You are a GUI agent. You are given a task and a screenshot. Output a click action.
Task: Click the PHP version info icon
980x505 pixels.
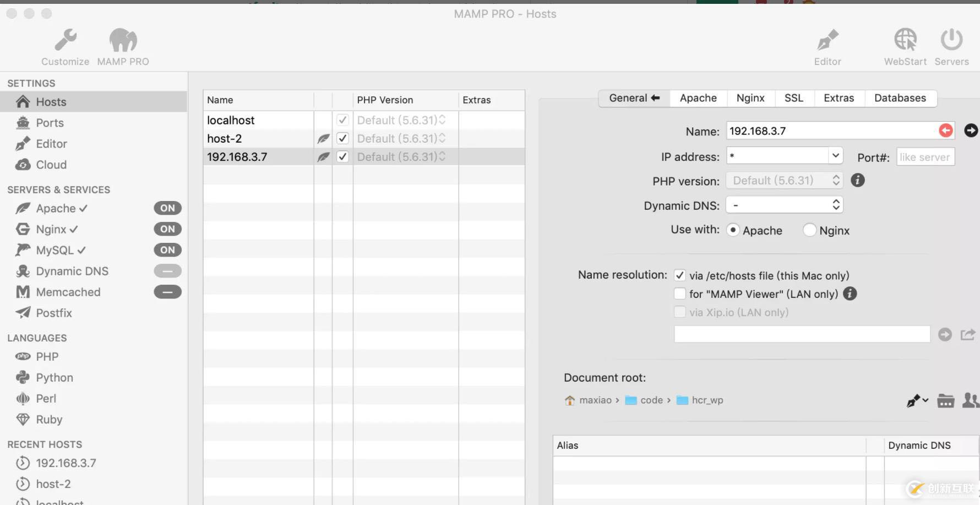coord(857,180)
